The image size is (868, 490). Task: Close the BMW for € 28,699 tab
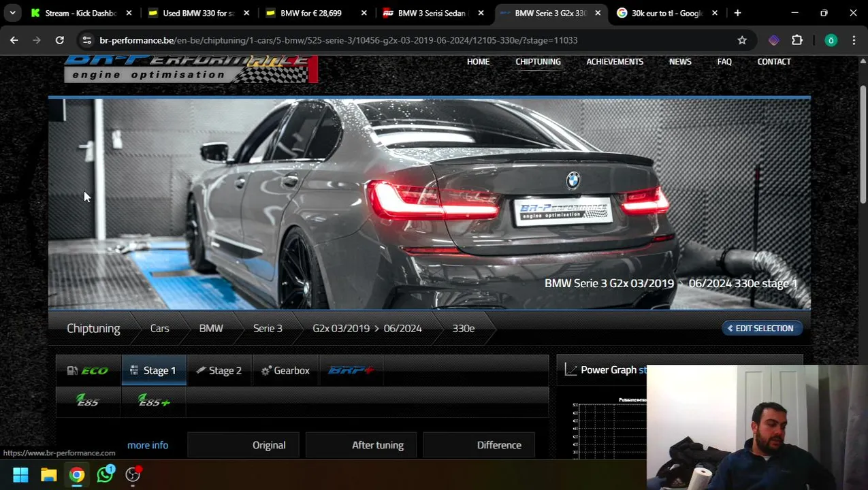pyautogui.click(x=364, y=13)
